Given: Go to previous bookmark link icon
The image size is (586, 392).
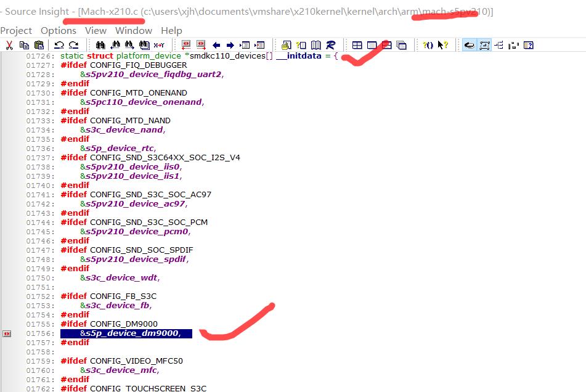Looking at the screenshot, I should pos(185,45).
